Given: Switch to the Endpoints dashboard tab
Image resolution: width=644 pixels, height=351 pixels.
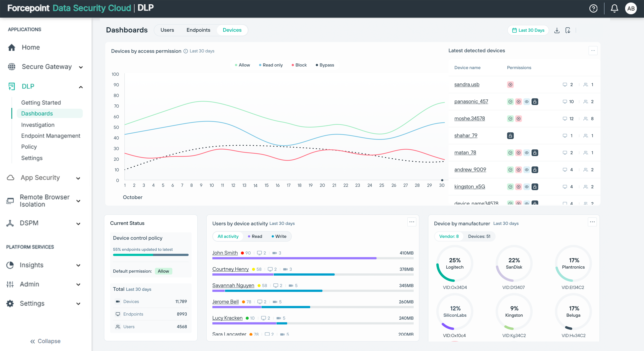Looking at the screenshot, I should 198,30.
